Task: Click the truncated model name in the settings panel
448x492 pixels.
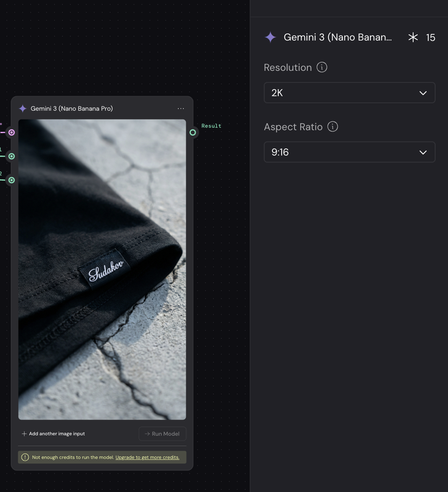Action: click(x=337, y=38)
